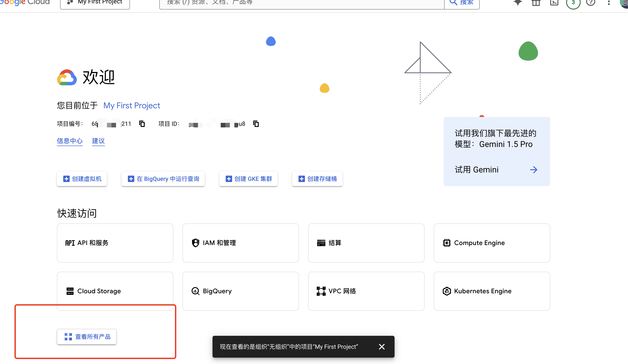Open the Compute Engine card
Viewport: 628px width, 364px height.
pyautogui.click(x=492, y=243)
